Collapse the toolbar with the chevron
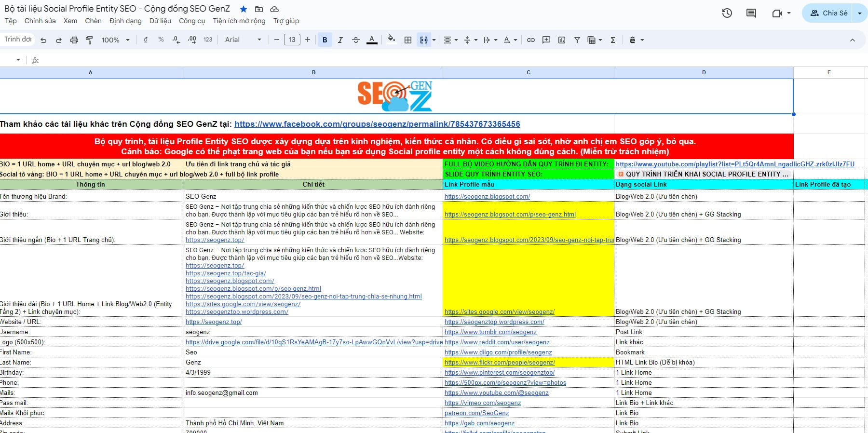 point(853,40)
